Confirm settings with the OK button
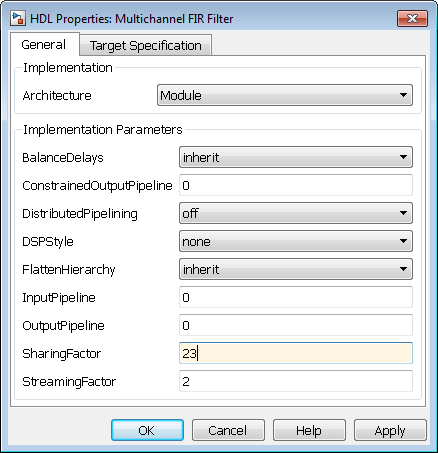The width and height of the screenshot is (438, 453). (x=147, y=430)
